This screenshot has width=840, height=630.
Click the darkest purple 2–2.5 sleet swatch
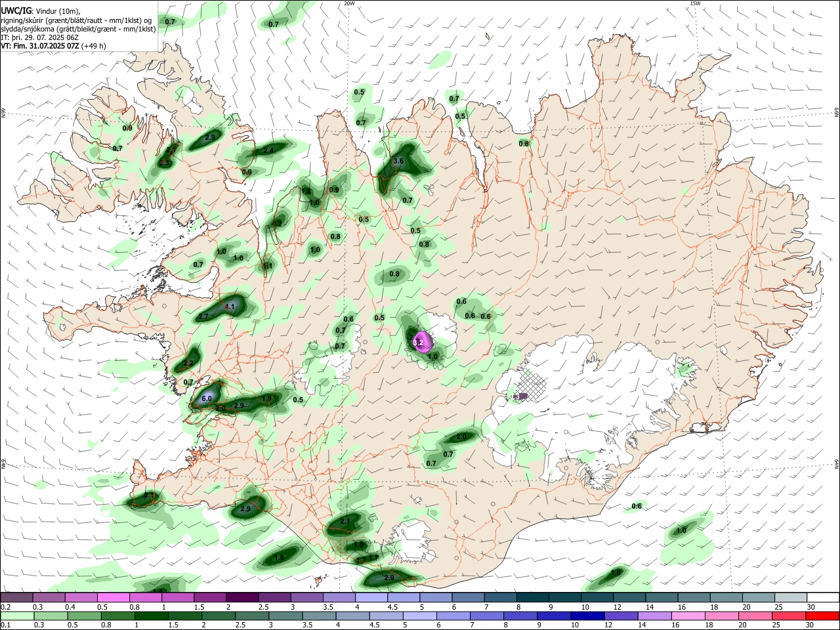[x=242, y=597]
